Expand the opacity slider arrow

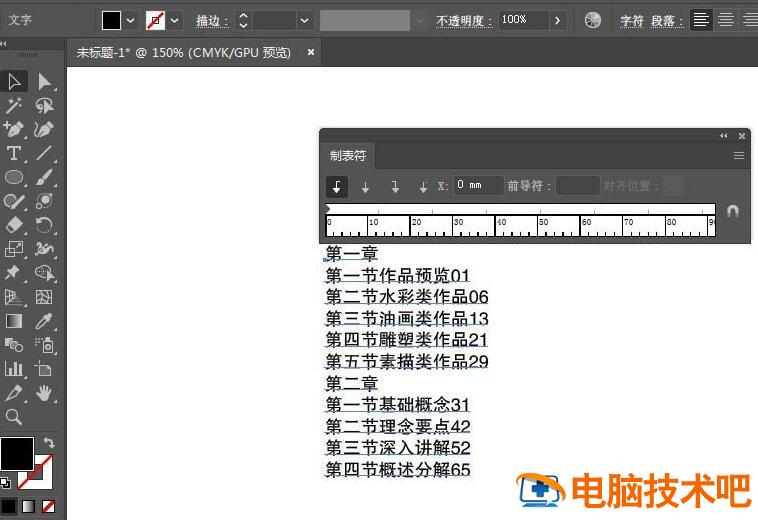557,21
